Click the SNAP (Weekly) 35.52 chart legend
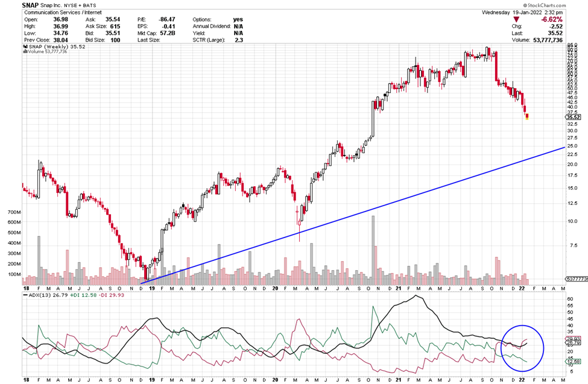This screenshot has width=588, height=384. (57, 47)
